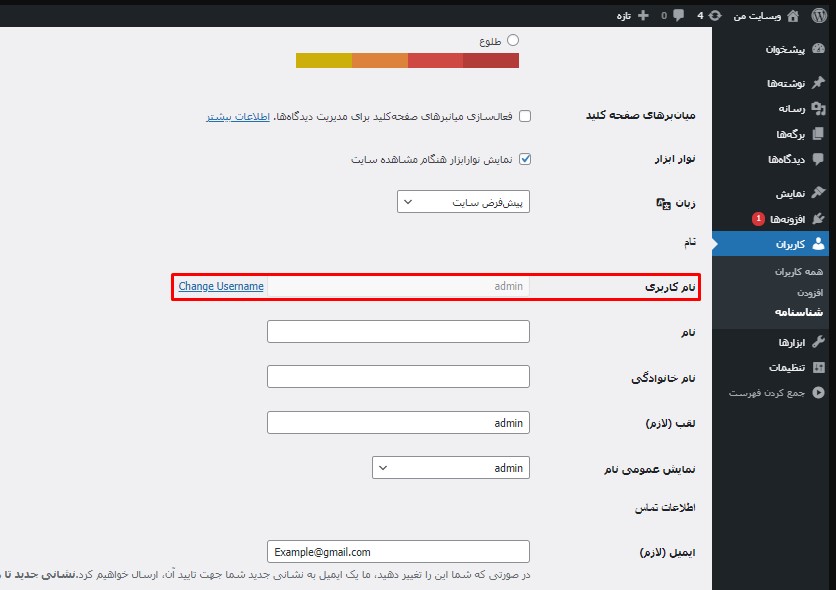Enable keyboard shortcuts checkbox
Image resolution: width=836 pixels, height=590 pixels.
click(525, 116)
